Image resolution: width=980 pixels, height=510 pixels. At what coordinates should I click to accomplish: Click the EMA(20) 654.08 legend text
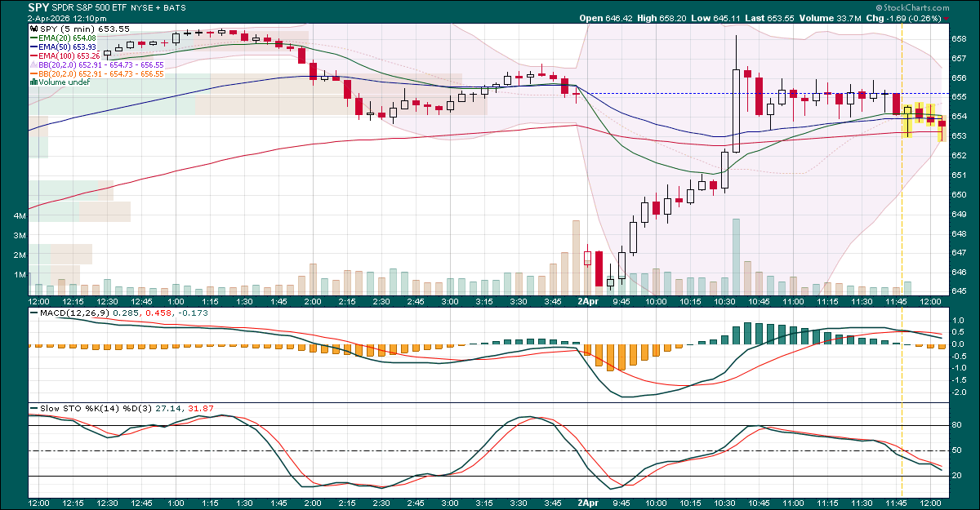tap(66, 38)
